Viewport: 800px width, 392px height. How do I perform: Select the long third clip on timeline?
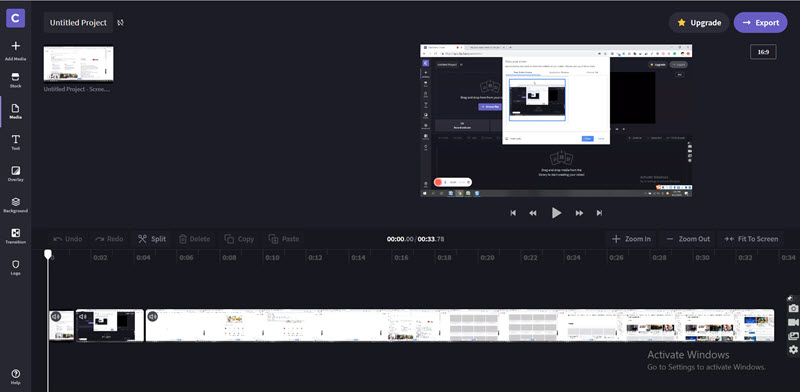(x=460, y=326)
